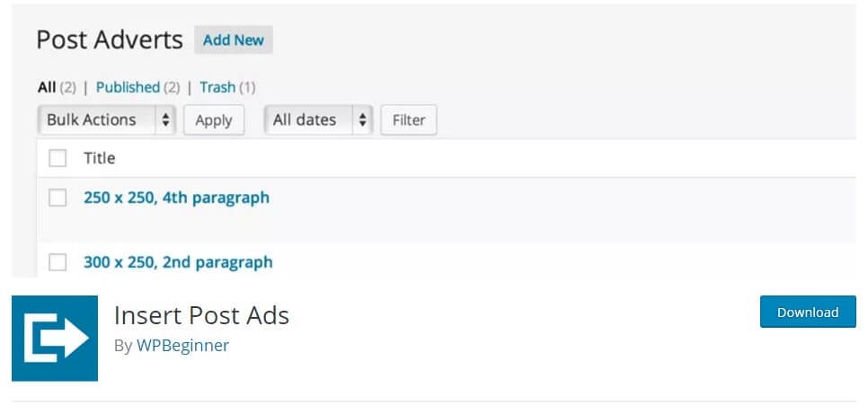The height and width of the screenshot is (414, 868).
Task: Expand the All dates dropdown
Action: 318,120
